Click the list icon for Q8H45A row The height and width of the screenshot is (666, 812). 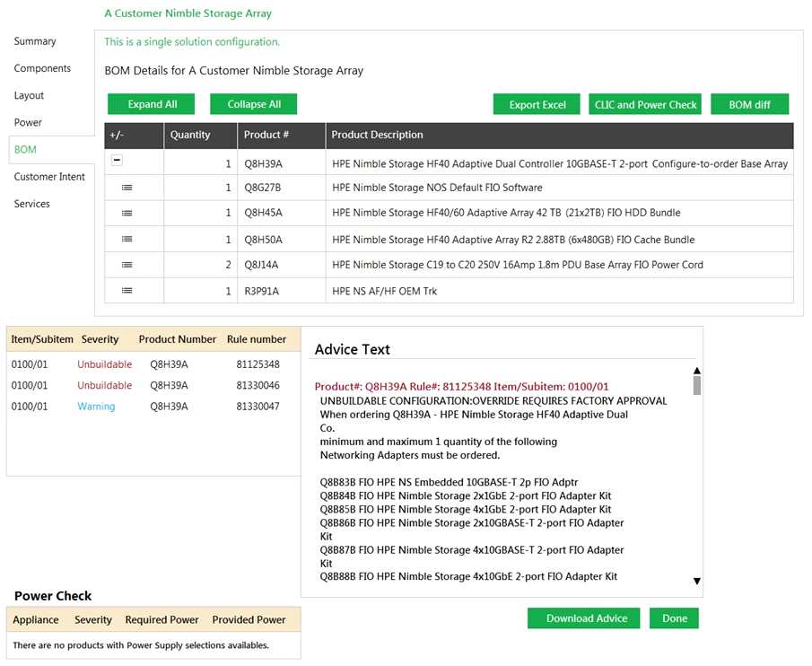pos(127,213)
